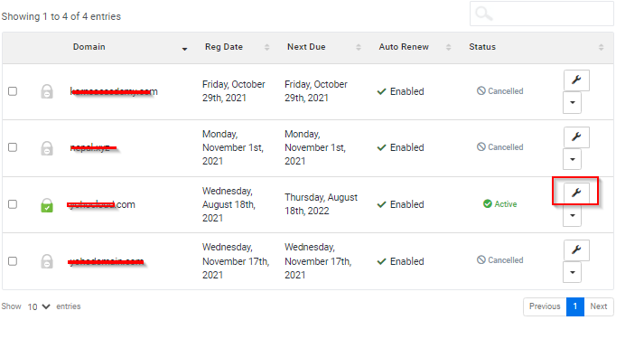Screen dimensions: 644x339
Task: Click the wrench icon for the November 17th domain
Action: (x=576, y=250)
